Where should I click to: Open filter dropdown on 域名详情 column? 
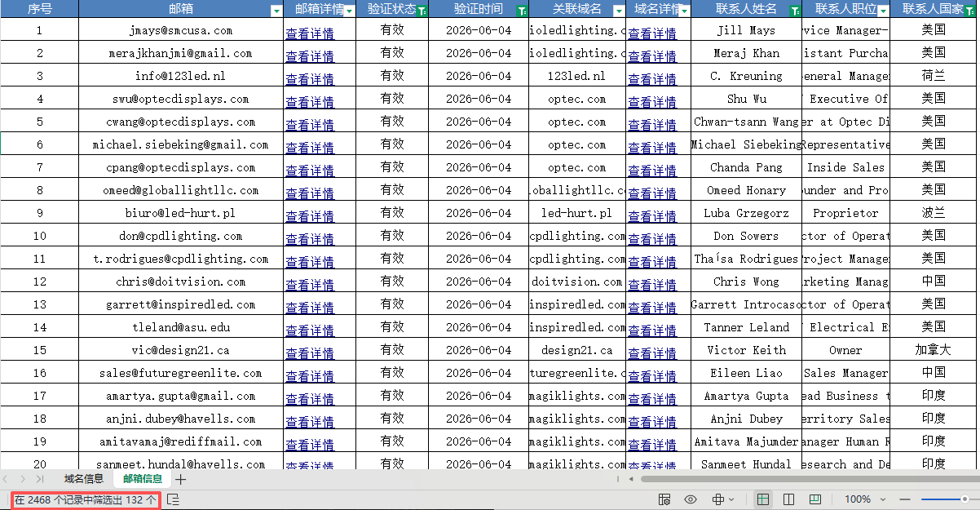(684, 11)
